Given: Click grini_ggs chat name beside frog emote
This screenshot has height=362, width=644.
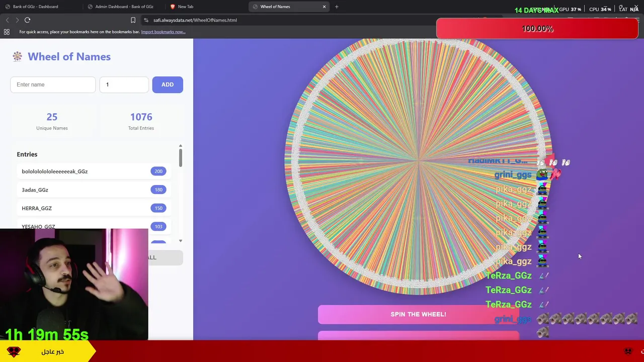Looking at the screenshot, I should [x=513, y=174].
